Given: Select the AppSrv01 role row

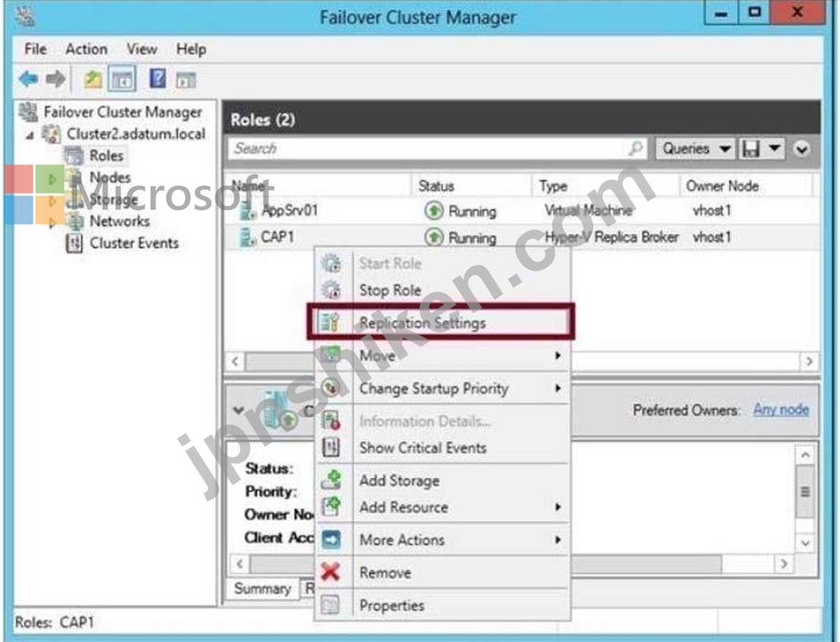Looking at the screenshot, I should pos(522,211).
